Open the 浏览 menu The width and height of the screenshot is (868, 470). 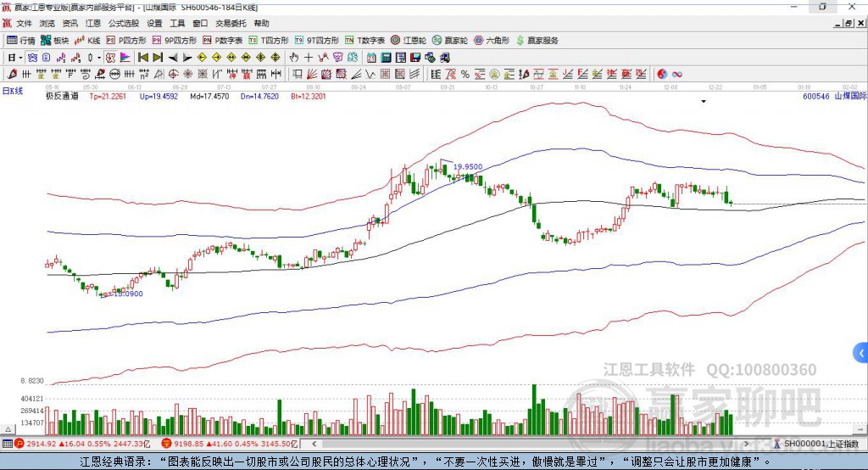(47, 23)
